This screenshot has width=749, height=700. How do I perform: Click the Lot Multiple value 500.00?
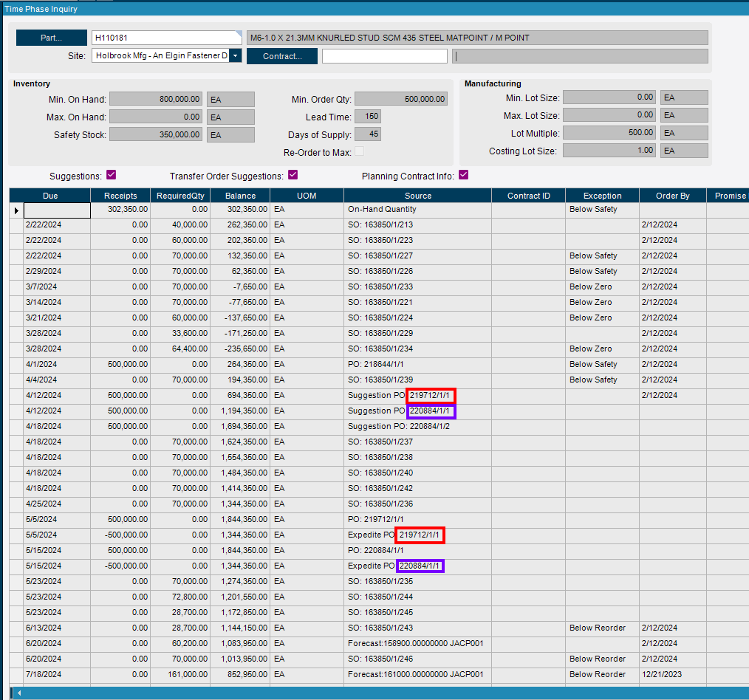[x=609, y=133]
